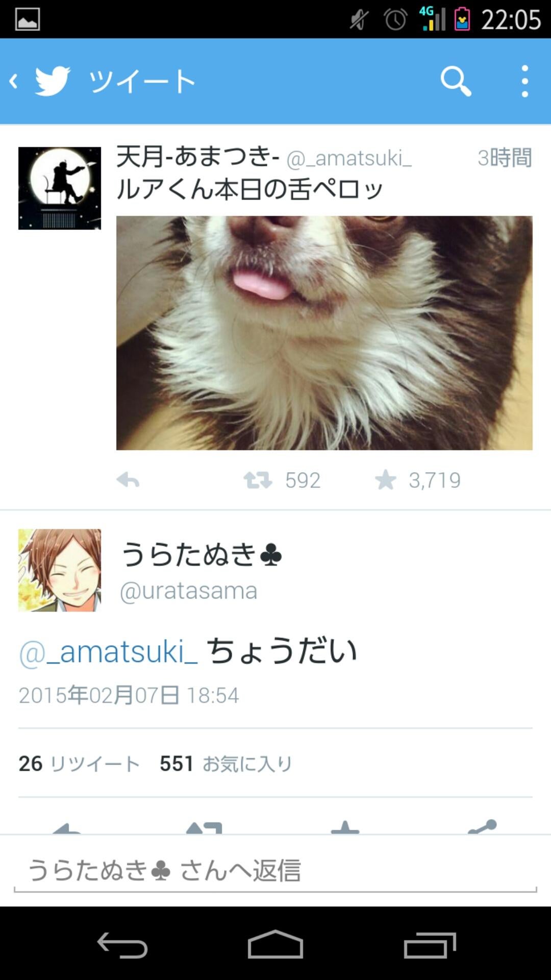The image size is (551, 980).
Task: Retweet the 天月 tweet with 592
Action: tap(258, 480)
